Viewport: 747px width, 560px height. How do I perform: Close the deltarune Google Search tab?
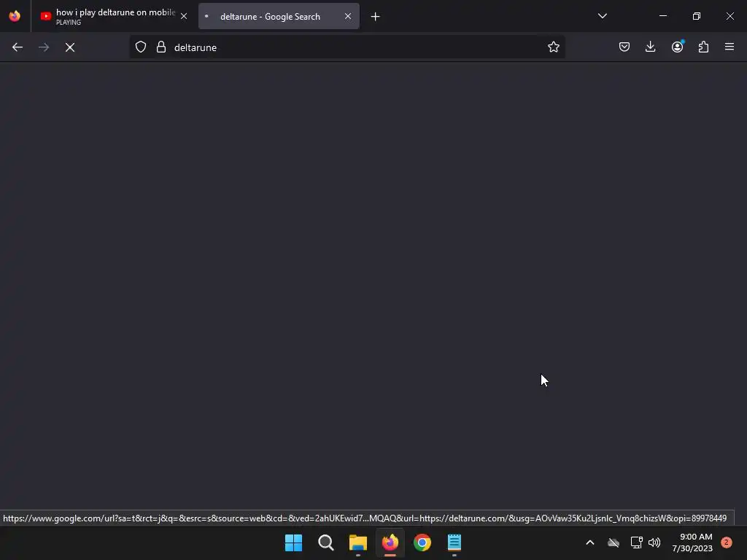point(348,16)
